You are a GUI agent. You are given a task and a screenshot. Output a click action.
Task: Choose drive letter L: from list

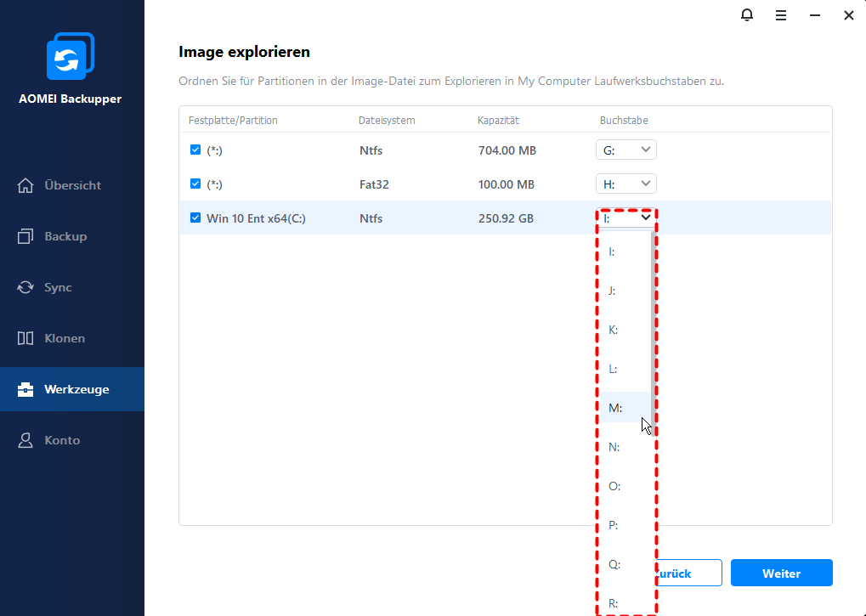[x=625, y=369]
